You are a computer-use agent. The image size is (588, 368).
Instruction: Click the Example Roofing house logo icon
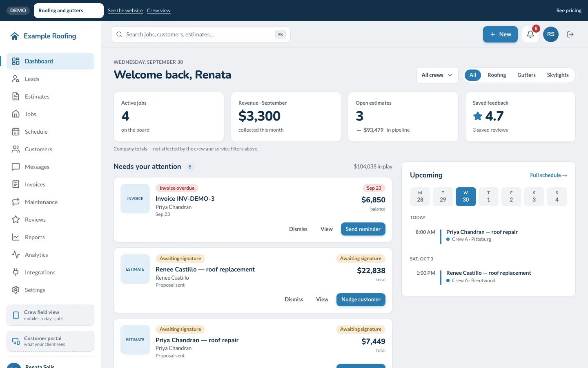[15, 36]
